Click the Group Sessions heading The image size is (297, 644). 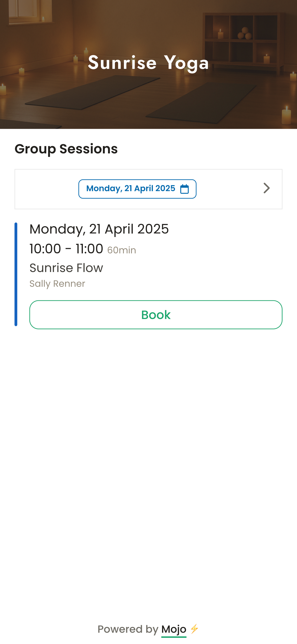click(66, 149)
